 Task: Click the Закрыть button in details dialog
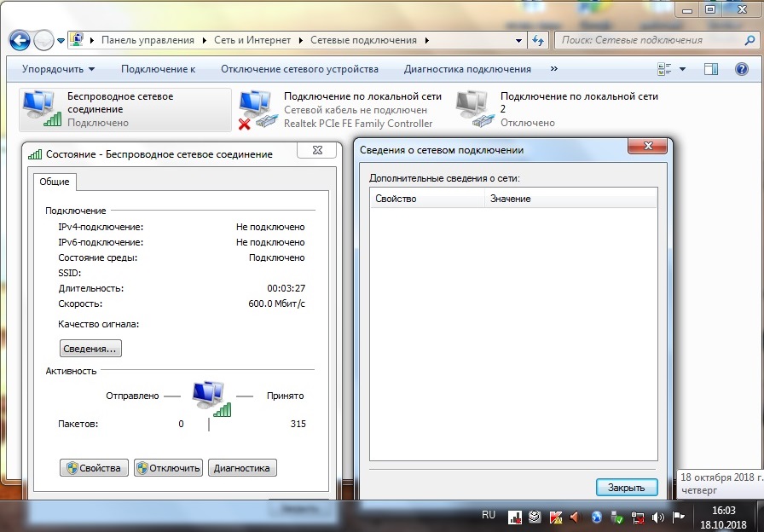pos(627,488)
